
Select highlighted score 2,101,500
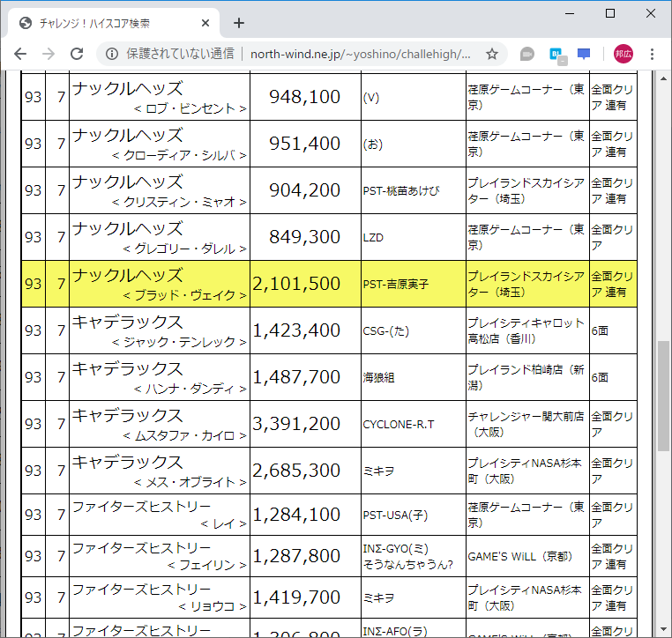(x=296, y=284)
